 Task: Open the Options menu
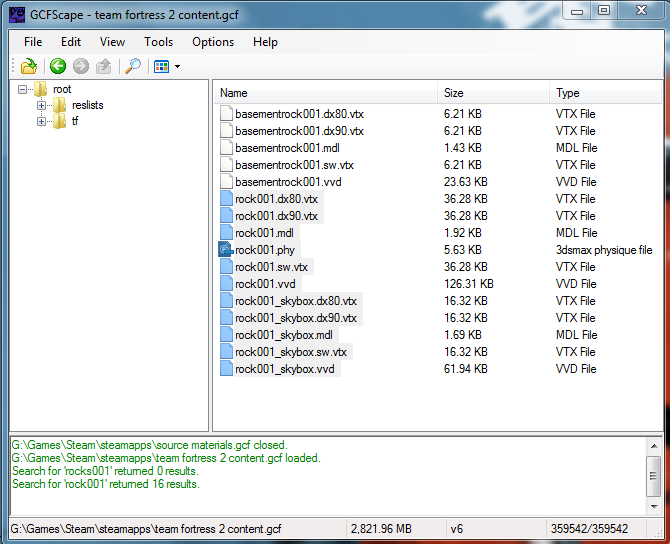[213, 42]
